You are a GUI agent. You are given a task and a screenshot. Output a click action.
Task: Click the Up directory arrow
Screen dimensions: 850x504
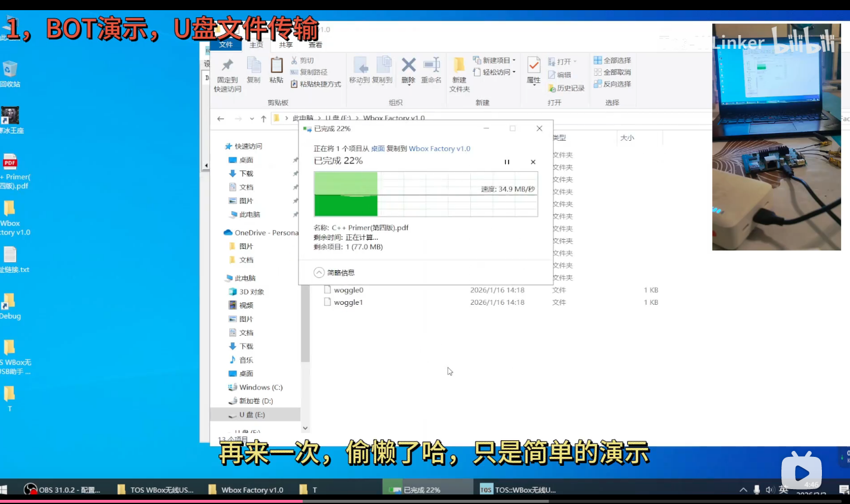click(x=263, y=119)
